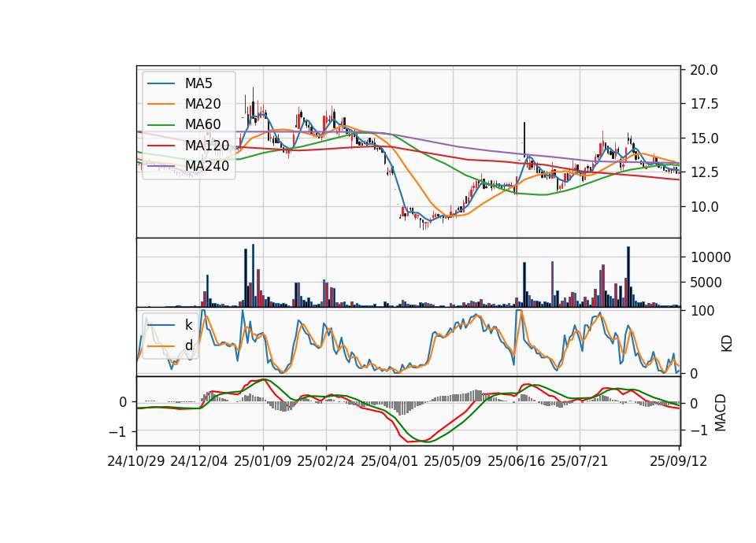Click the 100 label on KD axis
The height and width of the screenshot is (543, 756).
click(702, 311)
